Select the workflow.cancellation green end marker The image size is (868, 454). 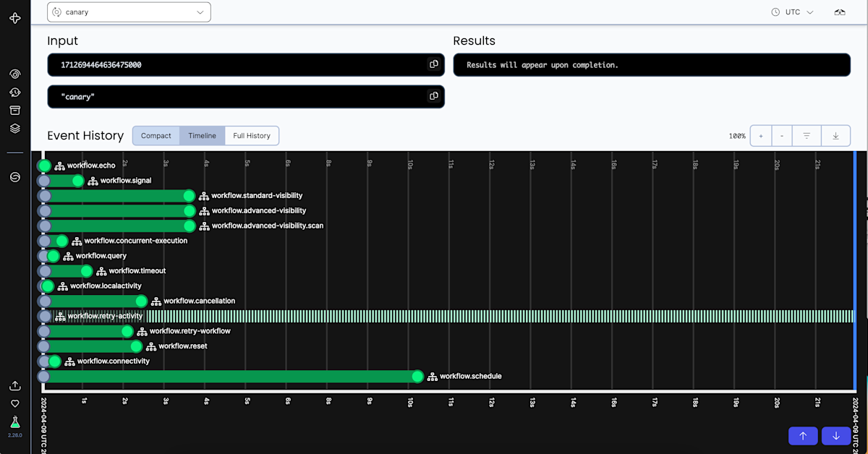click(141, 301)
